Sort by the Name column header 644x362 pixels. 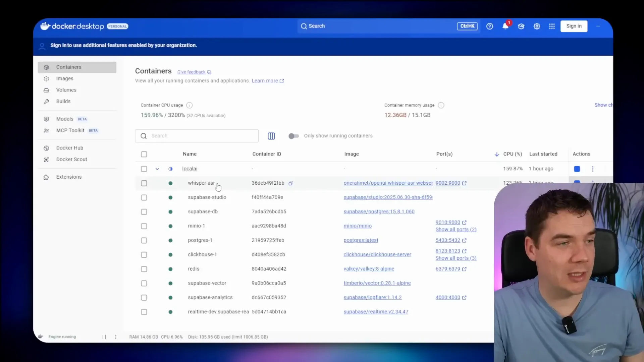coord(190,154)
